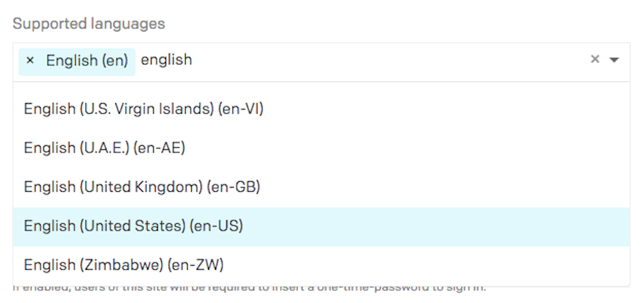Click the English (en) selected tag label
The width and height of the screenshot is (644, 303).
[x=87, y=61]
